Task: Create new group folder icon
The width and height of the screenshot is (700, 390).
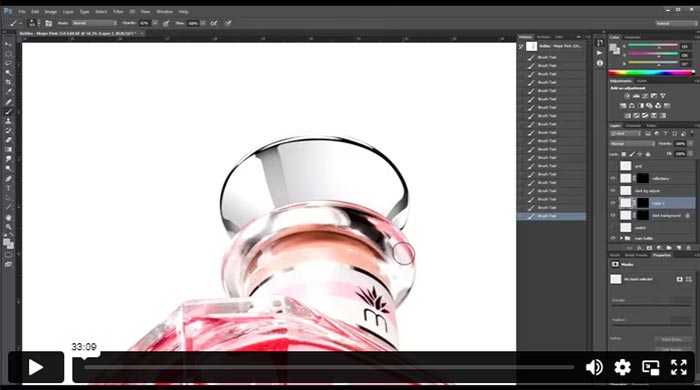Action: click(x=669, y=248)
